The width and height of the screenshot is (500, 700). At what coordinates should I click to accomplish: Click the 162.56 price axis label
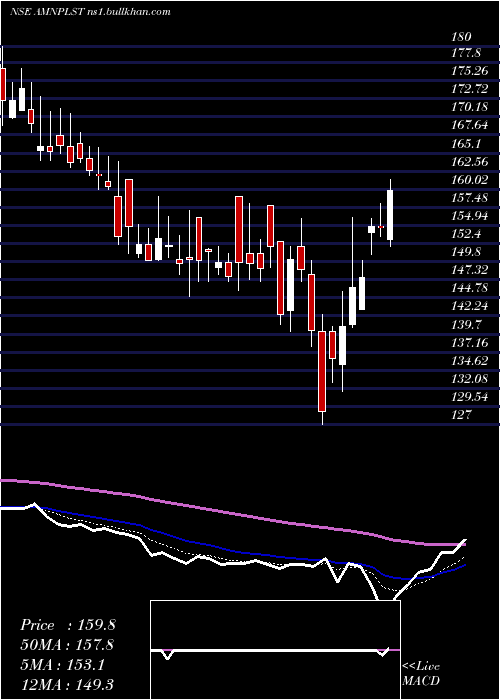(470, 162)
